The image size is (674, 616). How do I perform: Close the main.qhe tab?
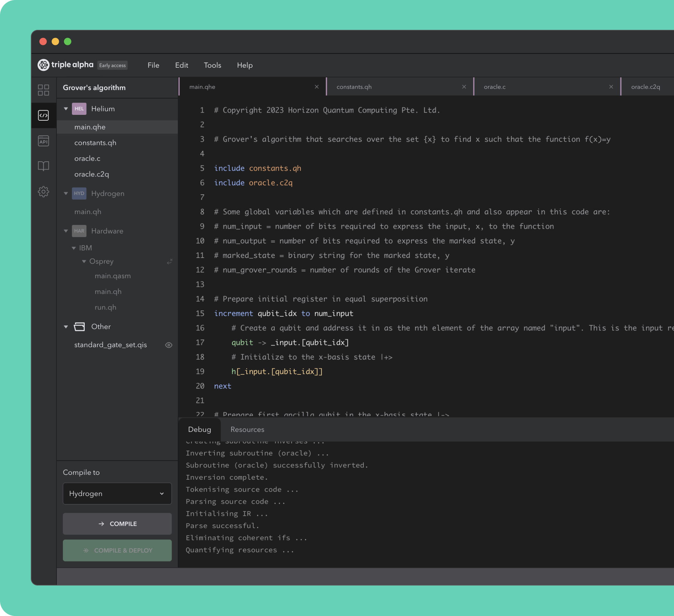pos(316,87)
